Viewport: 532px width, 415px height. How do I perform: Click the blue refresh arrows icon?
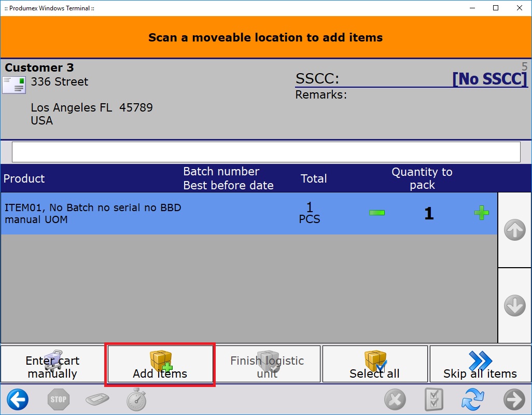pyautogui.click(x=473, y=399)
